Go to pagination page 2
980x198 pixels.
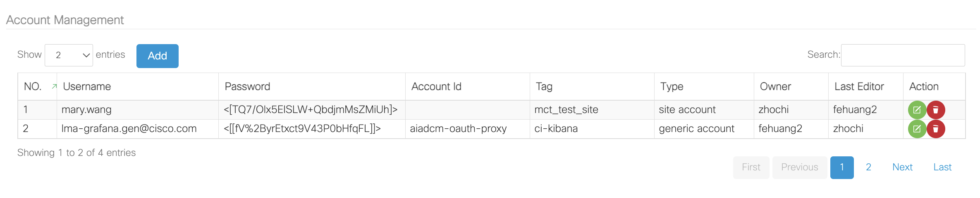[868, 167]
